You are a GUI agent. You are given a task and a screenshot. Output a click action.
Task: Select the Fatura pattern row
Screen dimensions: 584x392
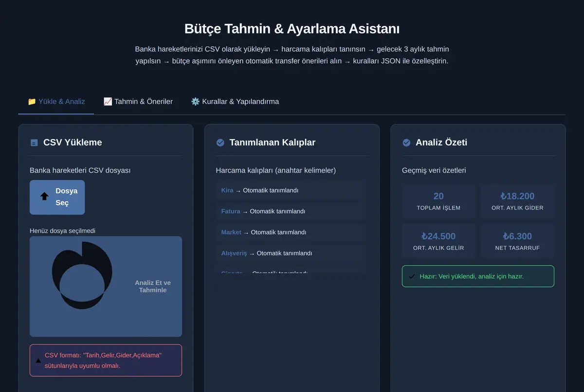[291, 211]
